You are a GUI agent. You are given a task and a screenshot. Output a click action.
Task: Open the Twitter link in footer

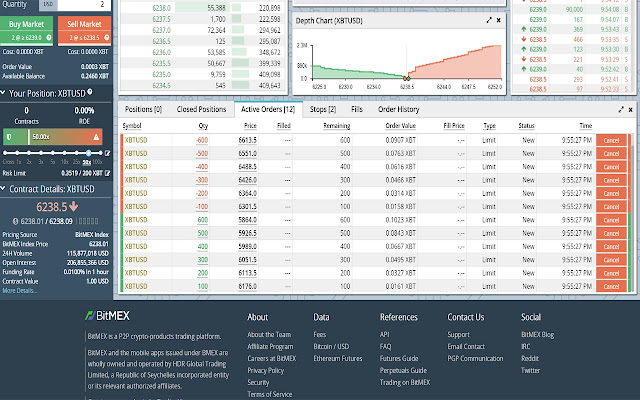530,370
